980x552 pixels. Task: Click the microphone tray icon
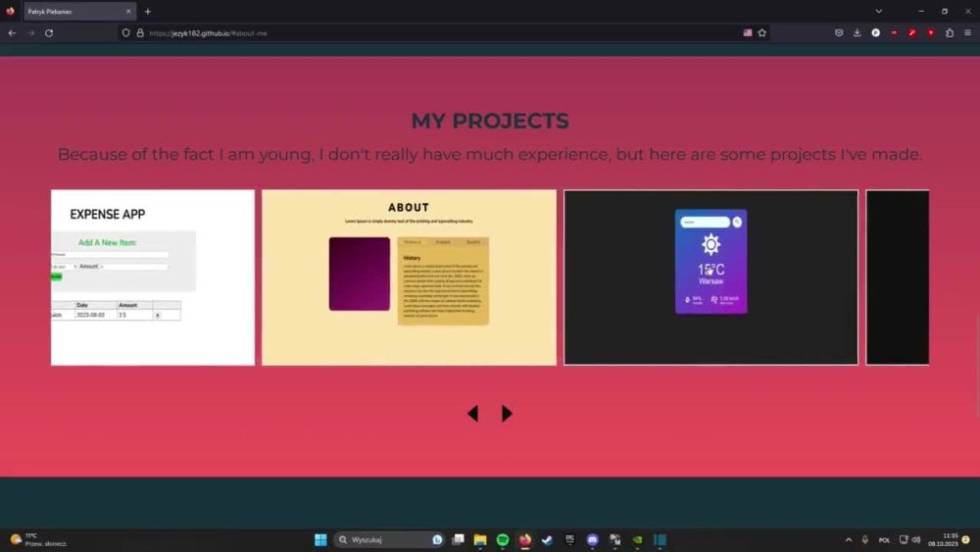(865, 539)
